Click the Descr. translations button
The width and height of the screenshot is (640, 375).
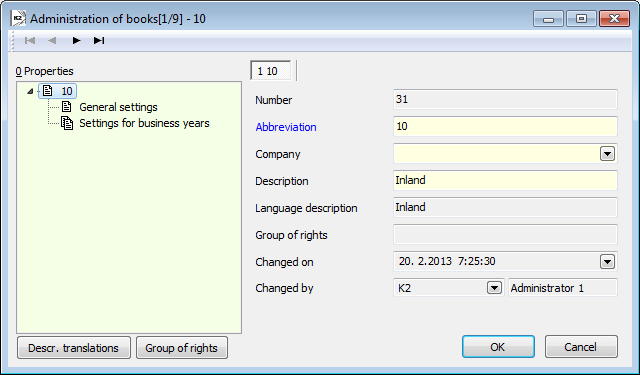point(74,348)
